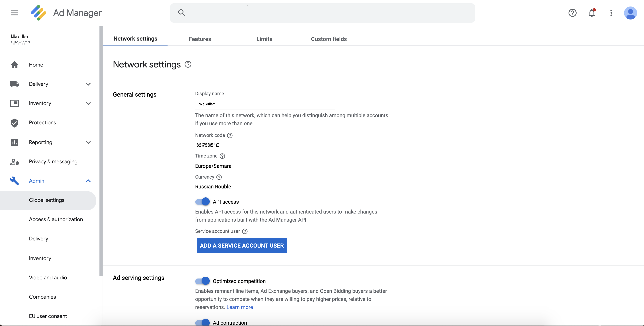
Task: Open the Network code help icon
Action: 230,136
